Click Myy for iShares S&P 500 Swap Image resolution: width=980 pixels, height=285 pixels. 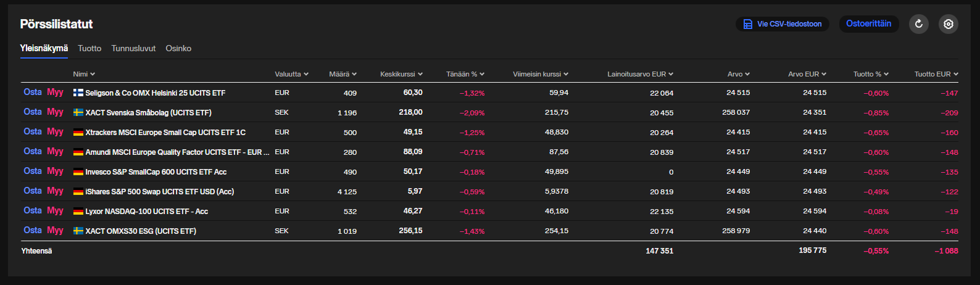56,191
